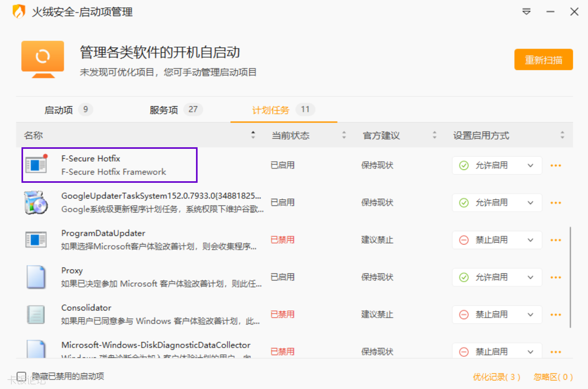This screenshot has height=389, width=588.
Task: Click the ProgramDataUpdater window icon
Action: [36, 239]
